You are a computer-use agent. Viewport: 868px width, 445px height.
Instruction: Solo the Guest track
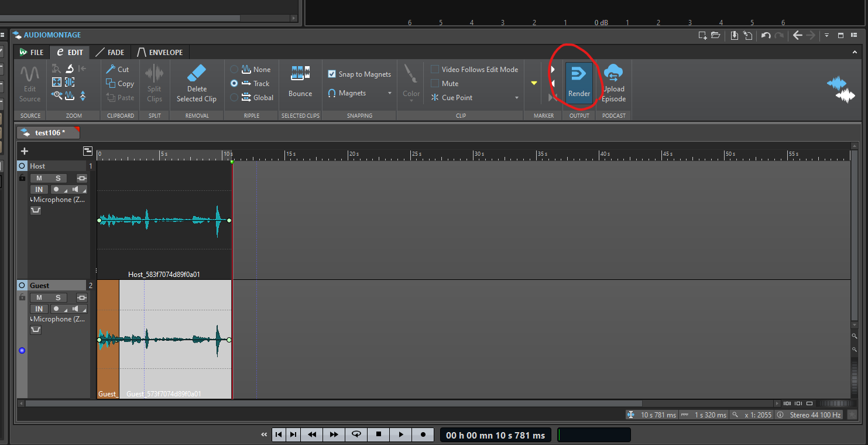[58, 297]
